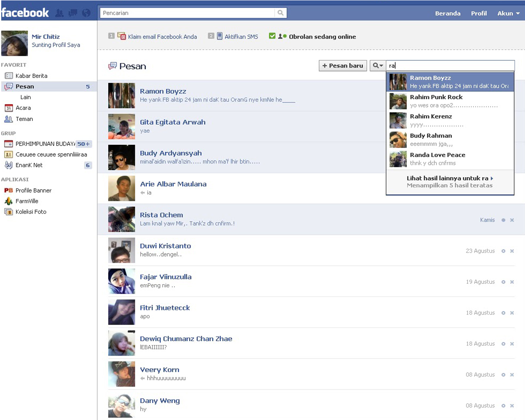Image resolution: width=525 pixels, height=420 pixels.
Task: Click the PERHIMPUNAN BUDAYA group icon
Action: pos(9,144)
